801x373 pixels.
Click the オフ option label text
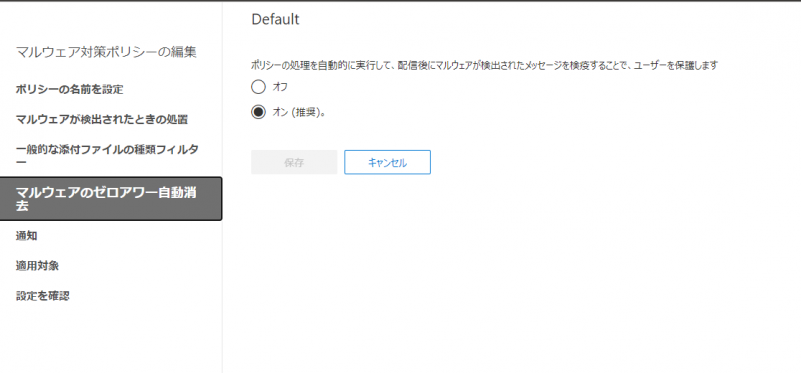280,87
